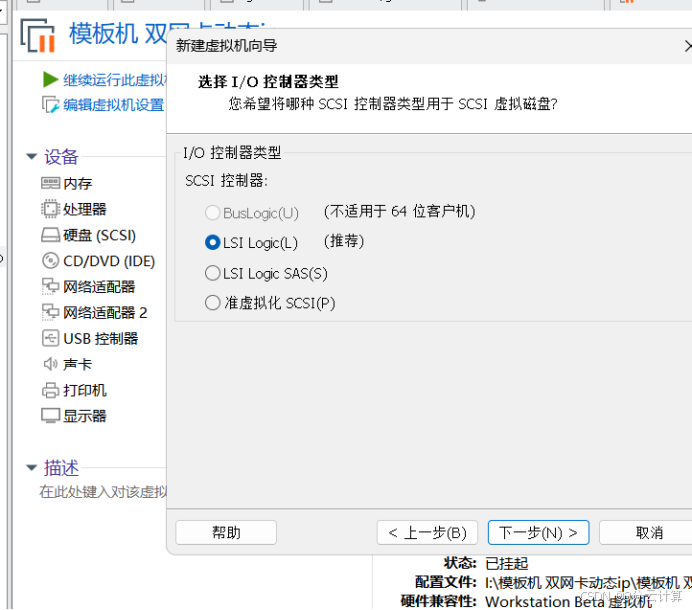The height and width of the screenshot is (610, 692).
Task: Click the 硬盘 (SCSI) row text
Action: point(99,235)
